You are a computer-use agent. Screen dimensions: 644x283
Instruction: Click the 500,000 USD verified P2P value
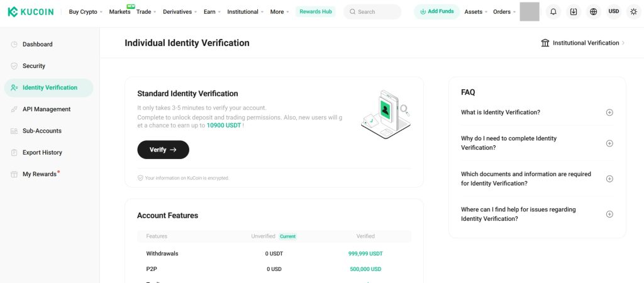click(x=365, y=269)
